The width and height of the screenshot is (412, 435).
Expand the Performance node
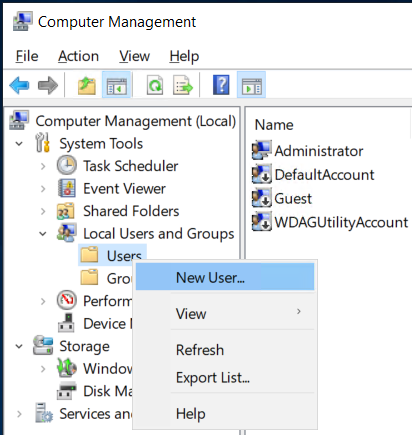coord(43,301)
